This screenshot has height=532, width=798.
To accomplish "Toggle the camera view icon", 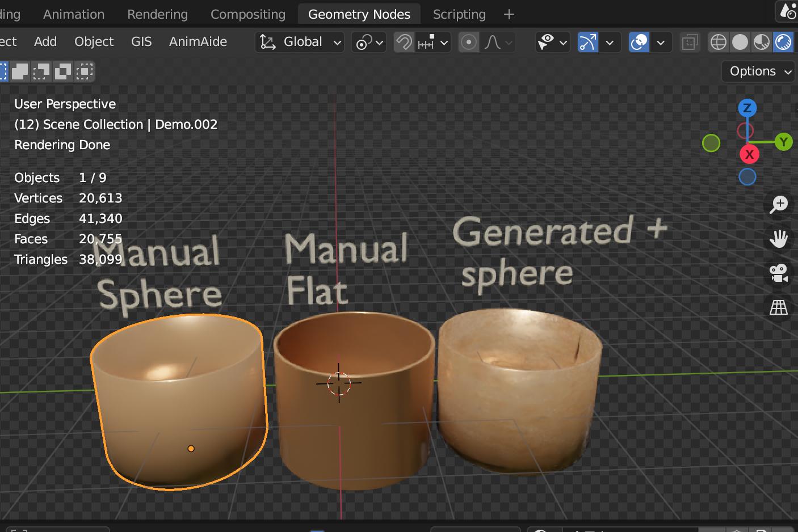I will pyautogui.click(x=779, y=273).
